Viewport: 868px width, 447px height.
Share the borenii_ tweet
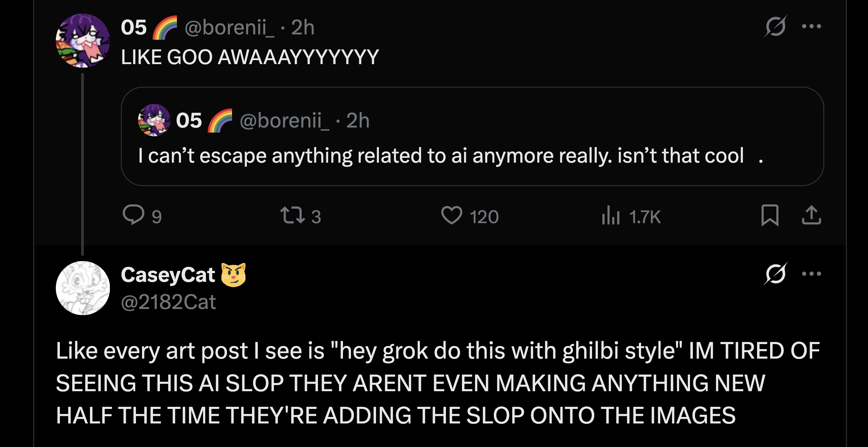(811, 215)
